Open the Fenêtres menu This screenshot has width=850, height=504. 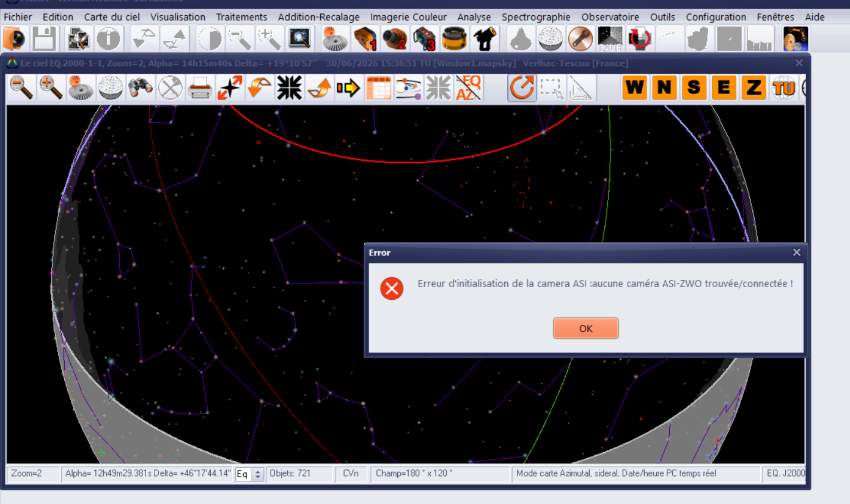(x=775, y=17)
